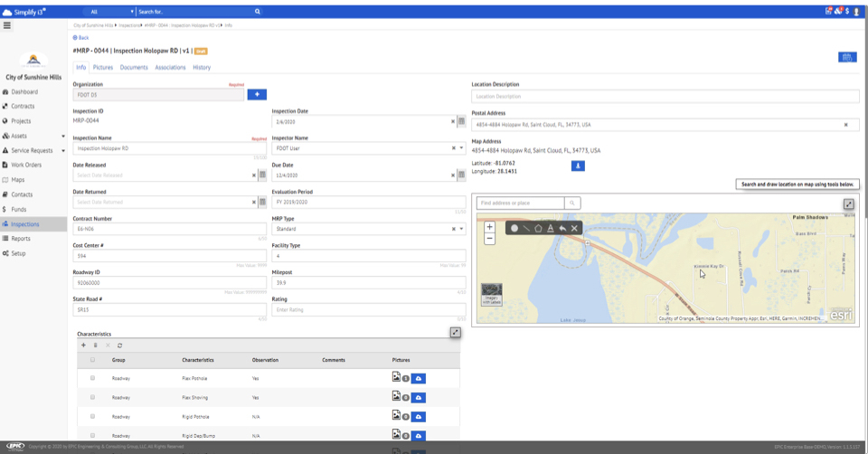Open the Inspection Date calendar picker

(461, 121)
